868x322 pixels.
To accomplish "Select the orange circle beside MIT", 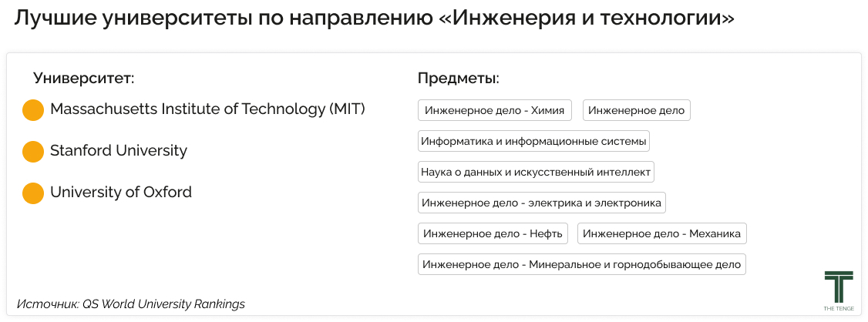I will pos(33,110).
